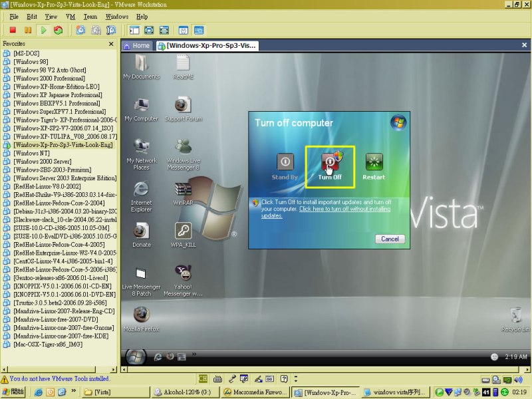Image resolution: width=532 pixels, height=399 pixels.
Task: Open the View menu
Action: (x=51, y=16)
